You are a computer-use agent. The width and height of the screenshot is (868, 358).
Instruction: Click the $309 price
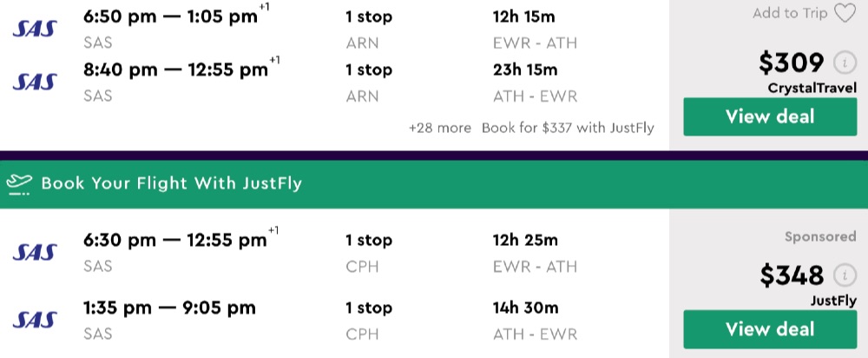coord(791,63)
